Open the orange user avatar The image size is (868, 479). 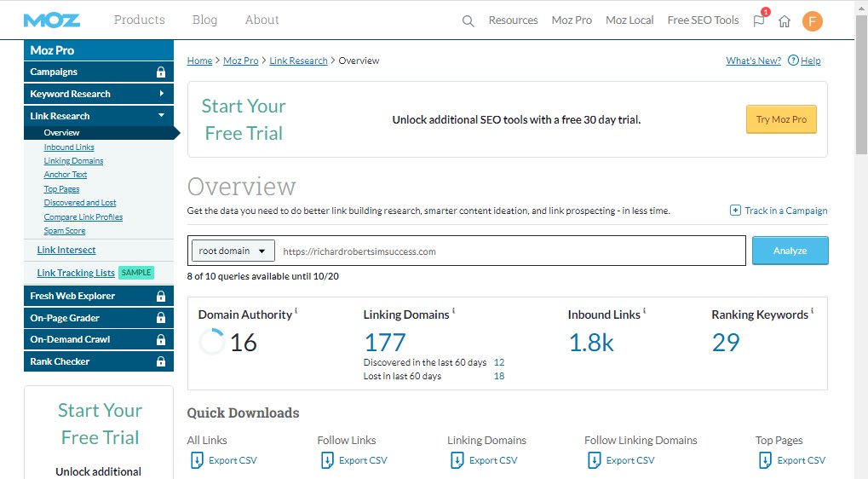pos(813,20)
